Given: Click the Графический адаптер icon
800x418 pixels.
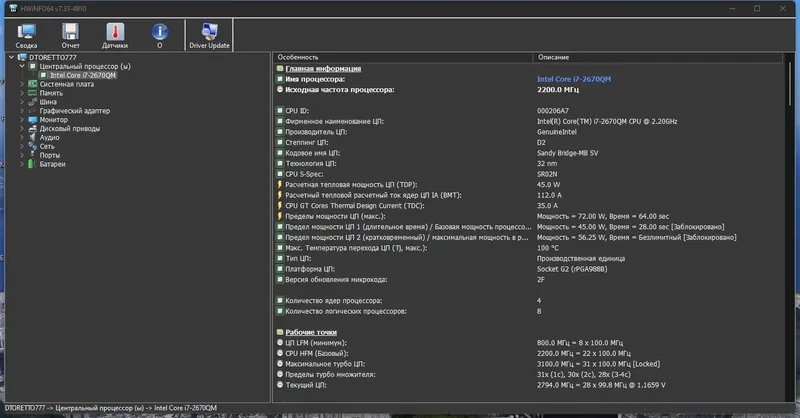Looking at the screenshot, I should pyautogui.click(x=33, y=111).
